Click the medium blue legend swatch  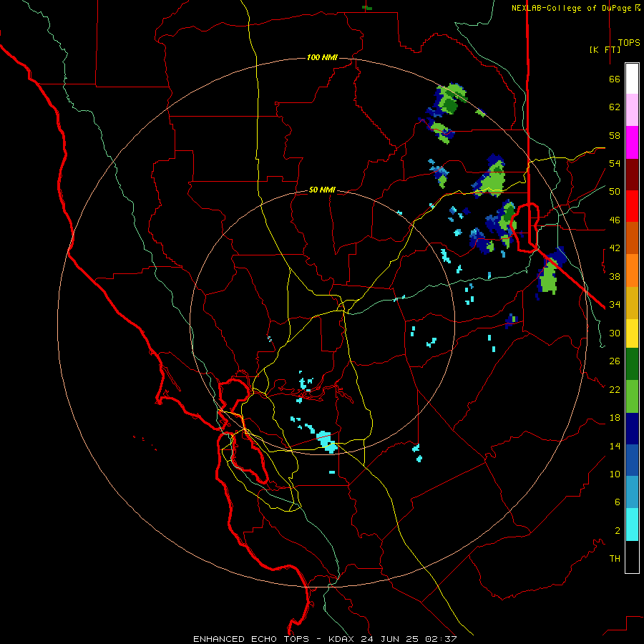tap(632, 460)
